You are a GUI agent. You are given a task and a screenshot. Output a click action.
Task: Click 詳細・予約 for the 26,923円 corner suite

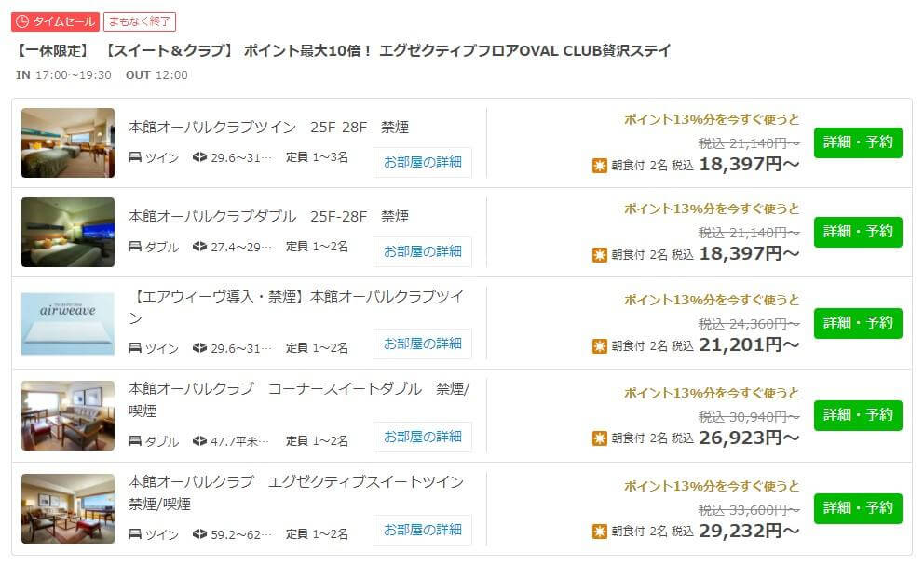[858, 415]
